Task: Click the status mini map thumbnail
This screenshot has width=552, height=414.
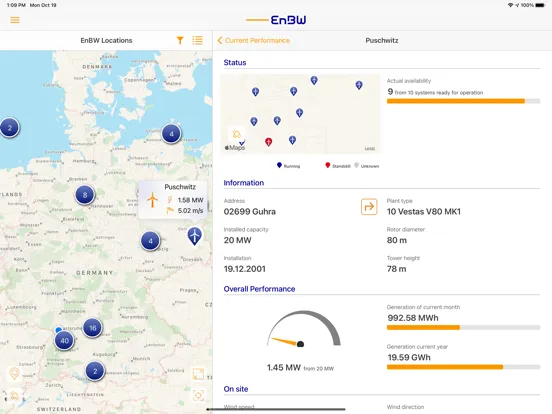Action: pos(300,114)
